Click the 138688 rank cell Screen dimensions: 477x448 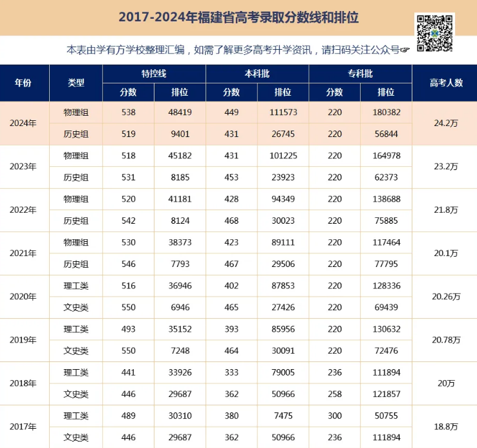[x=387, y=199]
